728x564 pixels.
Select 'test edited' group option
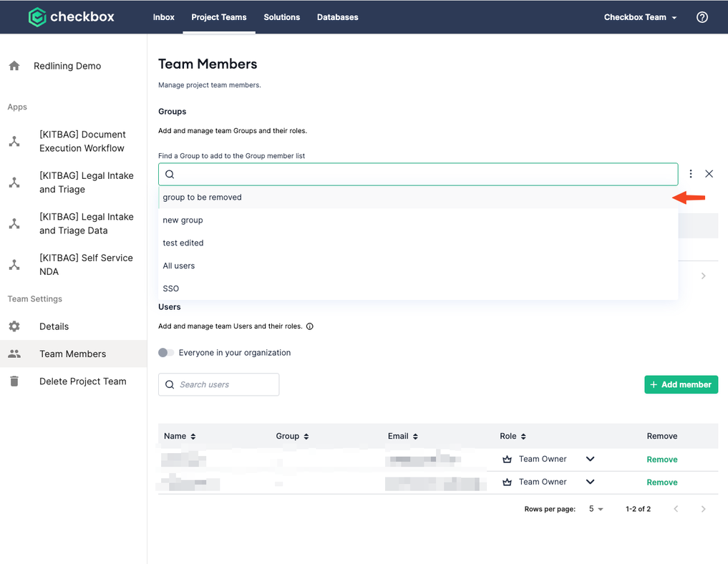pos(418,243)
